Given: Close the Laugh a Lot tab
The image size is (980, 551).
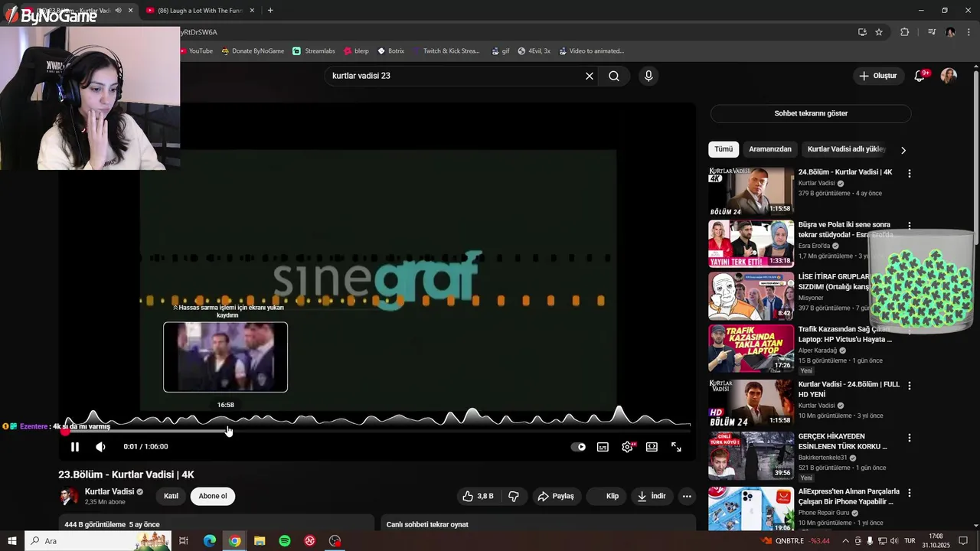Looking at the screenshot, I should [x=253, y=11].
